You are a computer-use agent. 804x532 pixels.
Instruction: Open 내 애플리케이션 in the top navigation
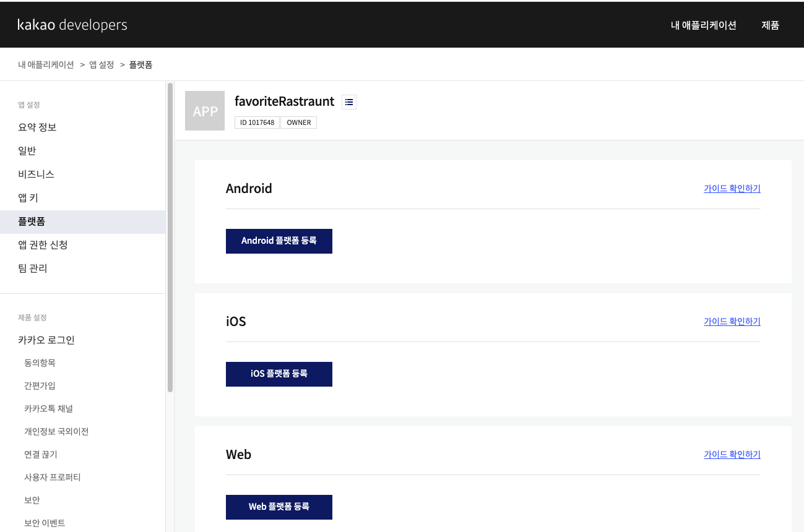pos(704,25)
